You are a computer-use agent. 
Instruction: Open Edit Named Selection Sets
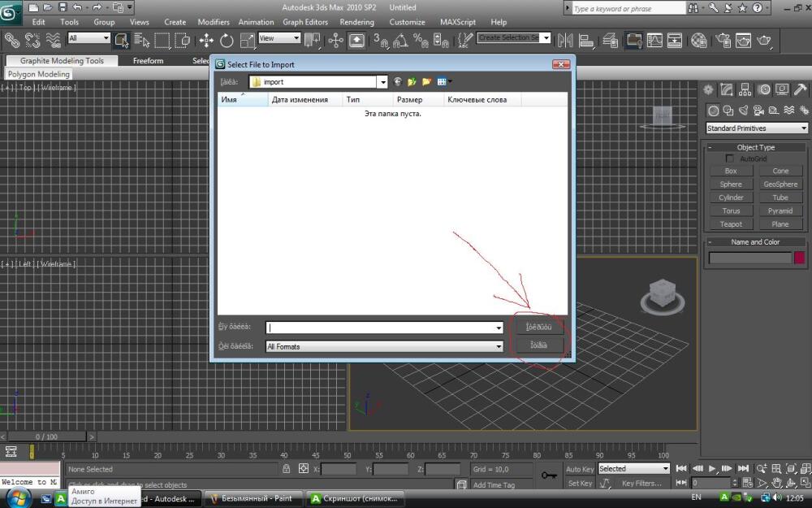coord(465,40)
